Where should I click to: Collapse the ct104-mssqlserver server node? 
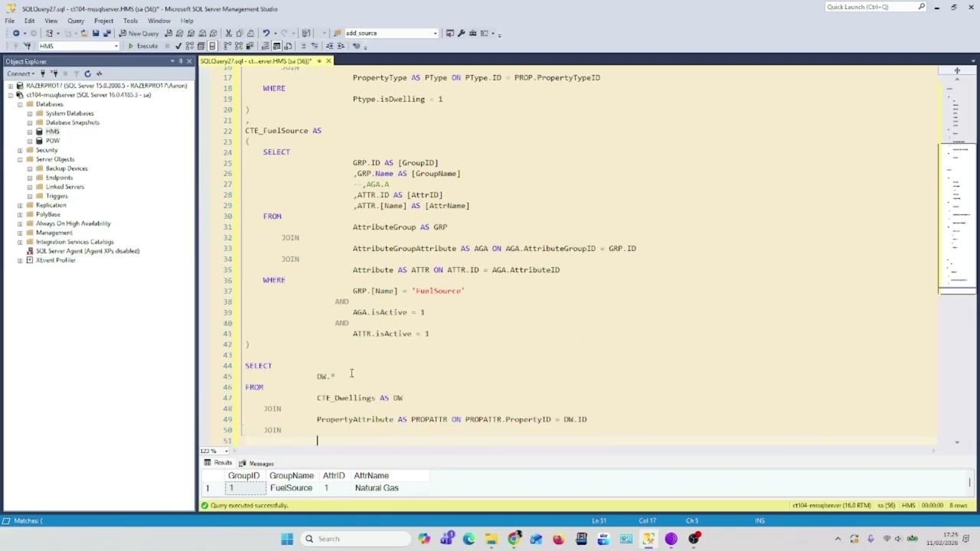[11, 95]
